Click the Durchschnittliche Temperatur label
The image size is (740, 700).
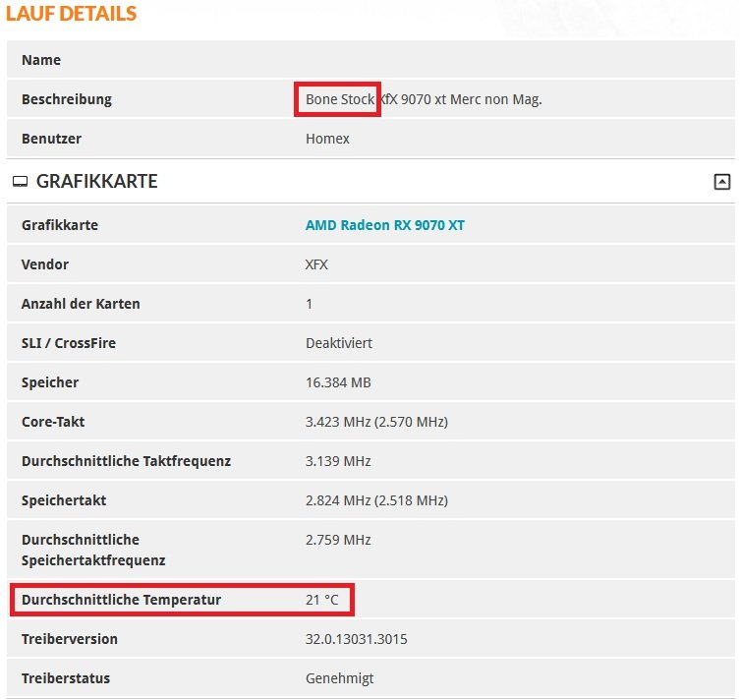coord(121,600)
